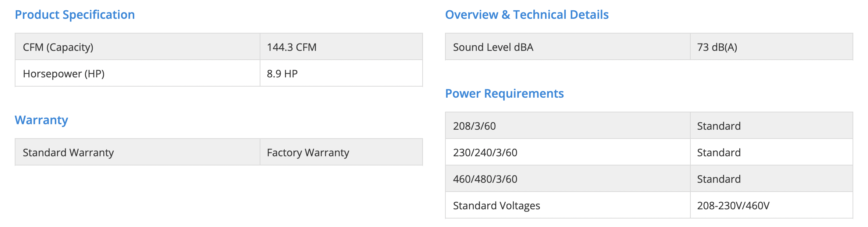Select the CFM (Capacity) label cell
This screenshot has width=868, height=227.
click(58, 47)
